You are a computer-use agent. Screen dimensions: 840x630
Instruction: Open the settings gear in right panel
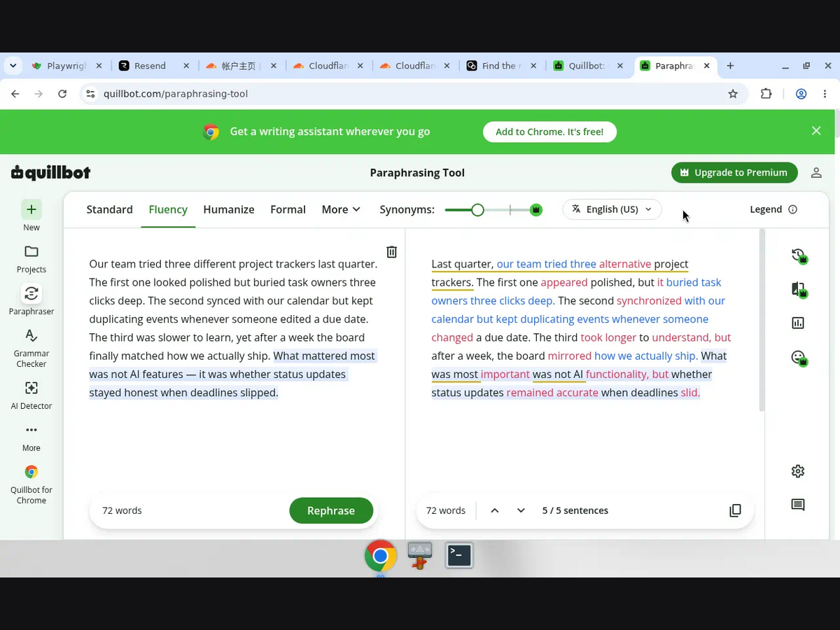click(798, 471)
